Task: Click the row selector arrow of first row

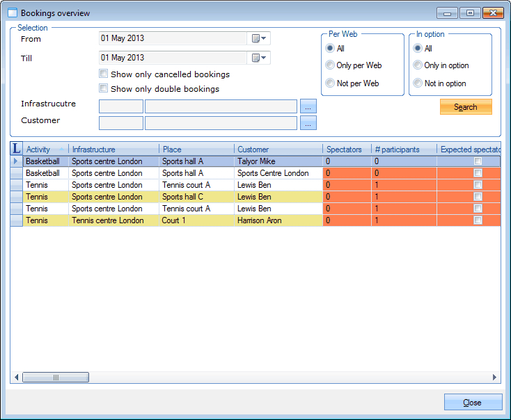Action: [17, 161]
